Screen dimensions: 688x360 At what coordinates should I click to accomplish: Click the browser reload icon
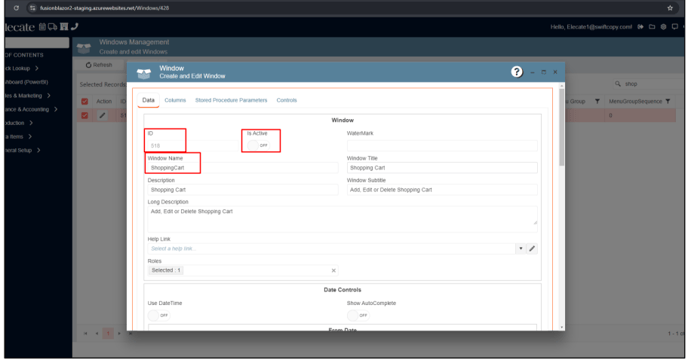click(16, 8)
